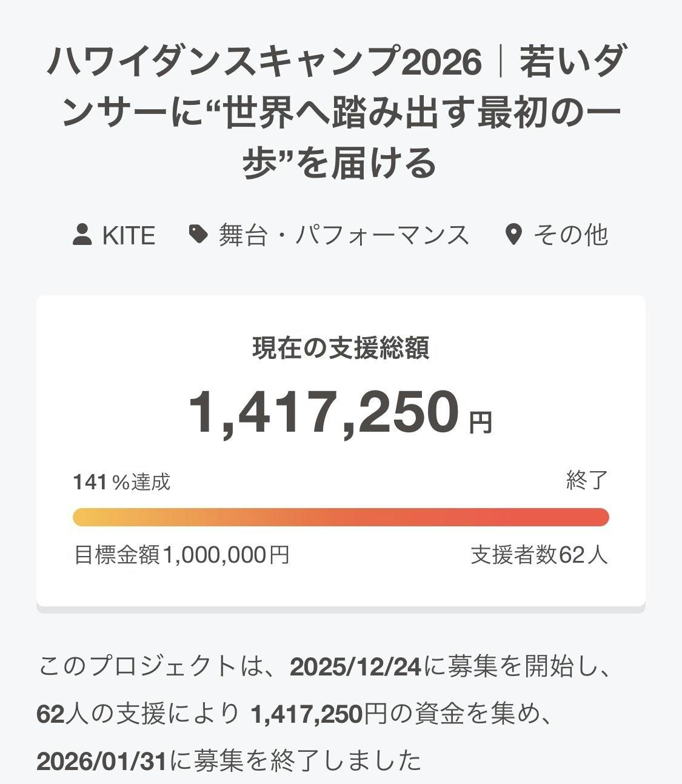Click the orange funding progress bar
This screenshot has width=682, height=784.
[x=341, y=517]
